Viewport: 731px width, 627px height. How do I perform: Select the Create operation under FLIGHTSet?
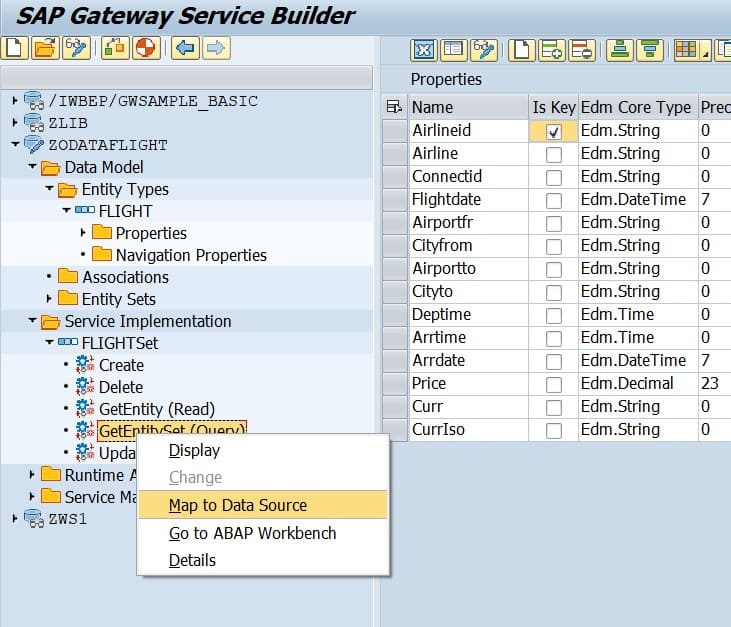pyautogui.click(x=121, y=365)
